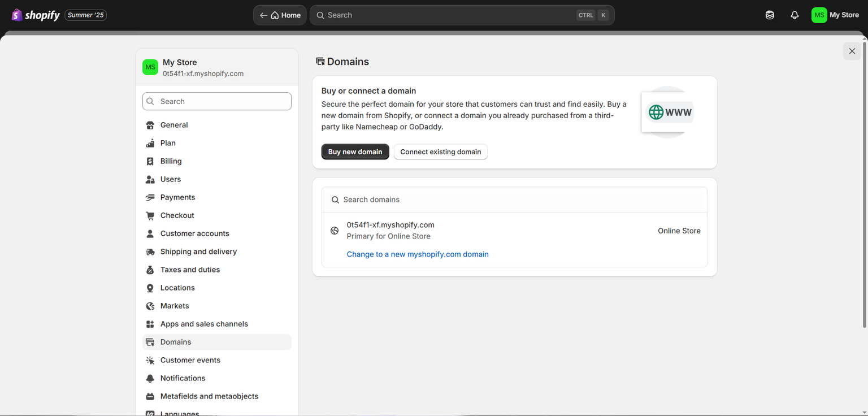Click the Plan chart icon
Viewport: 868px width, 416px height.
coord(150,143)
